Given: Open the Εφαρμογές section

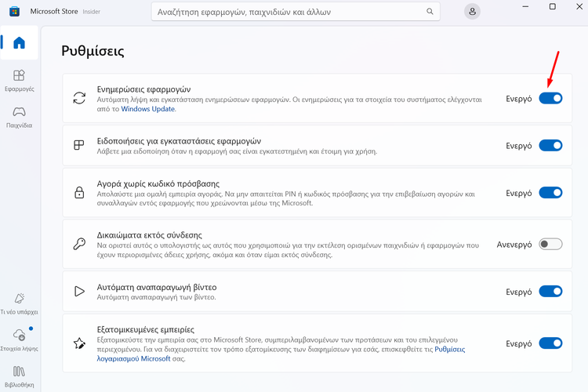Looking at the screenshot, I should [x=19, y=81].
